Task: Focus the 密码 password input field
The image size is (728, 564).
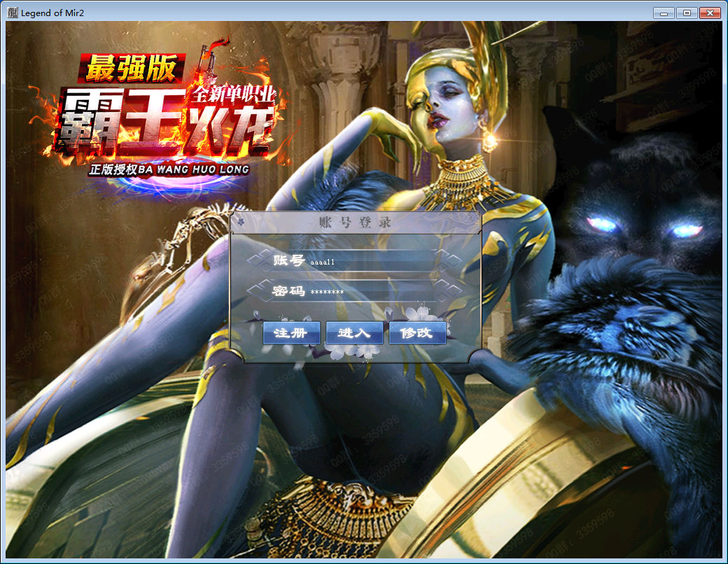Action: tap(372, 292)
